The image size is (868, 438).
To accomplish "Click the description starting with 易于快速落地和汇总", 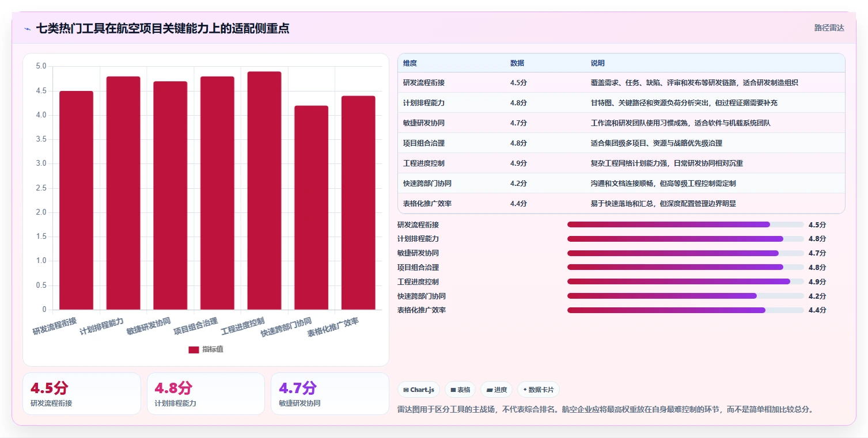I will click(x=664, y=204).
